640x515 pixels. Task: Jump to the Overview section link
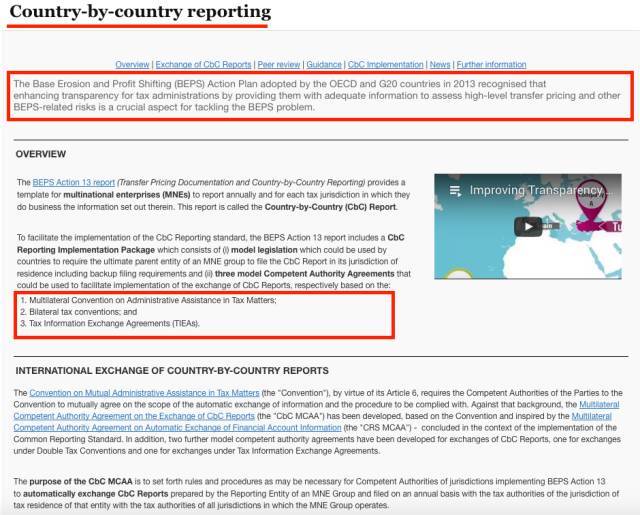tap(132, 64)
